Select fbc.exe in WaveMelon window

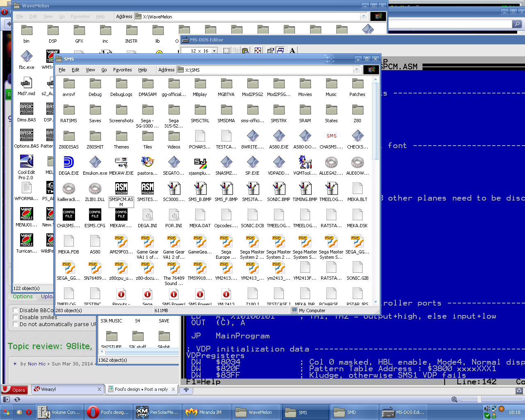tap(26, 57)
